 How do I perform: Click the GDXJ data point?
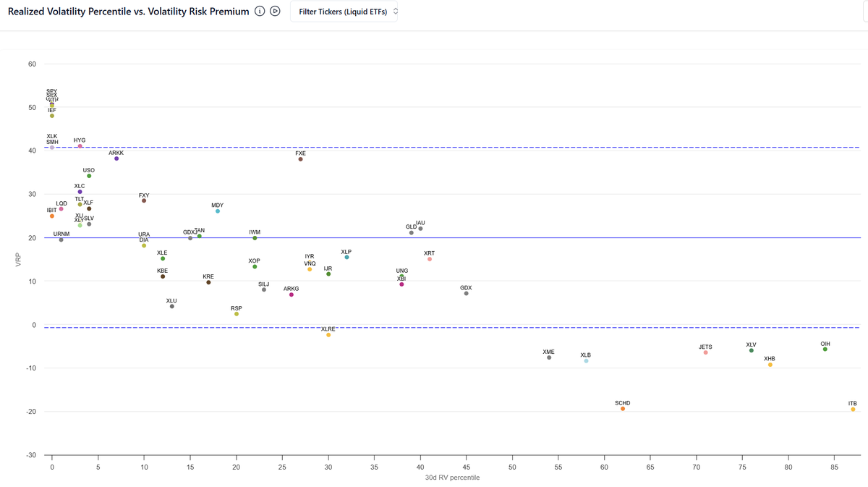[x=190, y=238]
